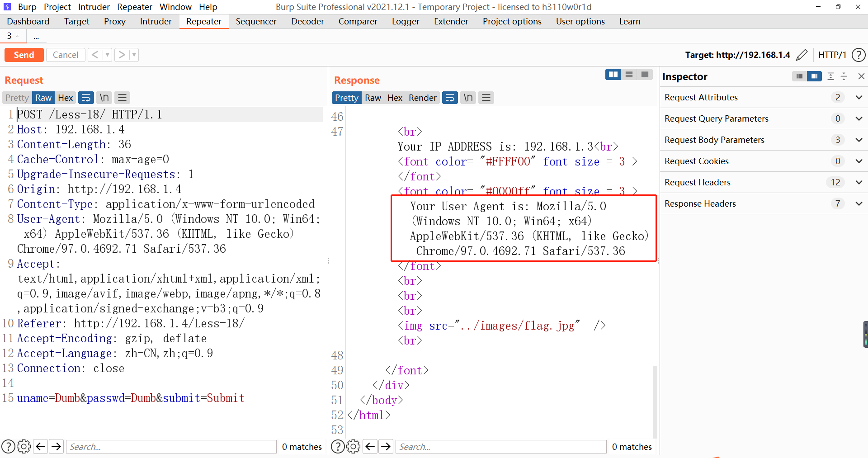Open the hamburger menu in the Request toolbar
868x458 pixels.
tap(122, 97)
